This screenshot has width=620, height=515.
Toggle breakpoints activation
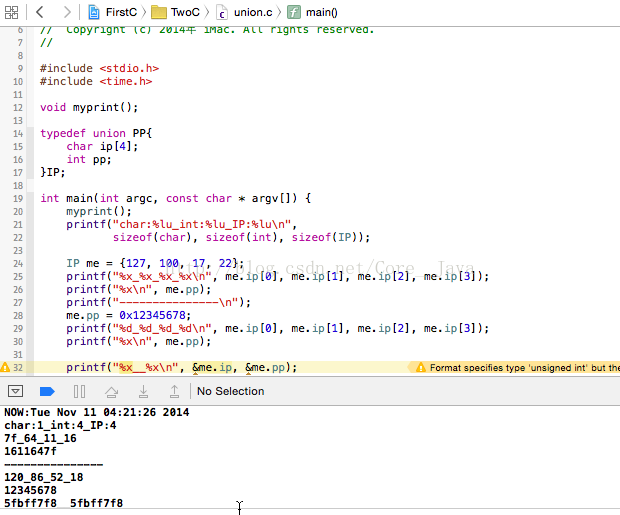coord(47,391)
